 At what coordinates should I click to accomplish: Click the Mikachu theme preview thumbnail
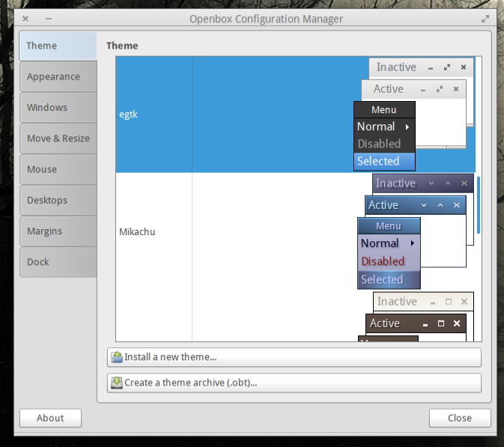click(416, 231)
